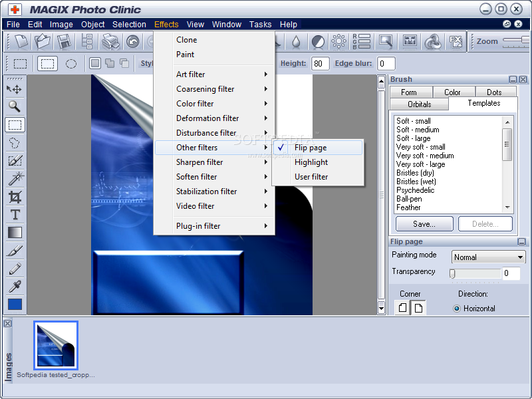Select the Move tool in toolbox

pos(14,89)
